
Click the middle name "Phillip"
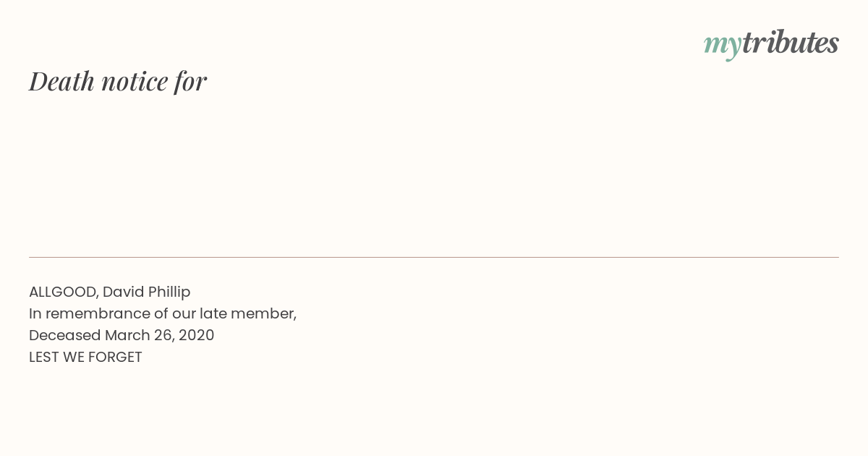point(170,292)
